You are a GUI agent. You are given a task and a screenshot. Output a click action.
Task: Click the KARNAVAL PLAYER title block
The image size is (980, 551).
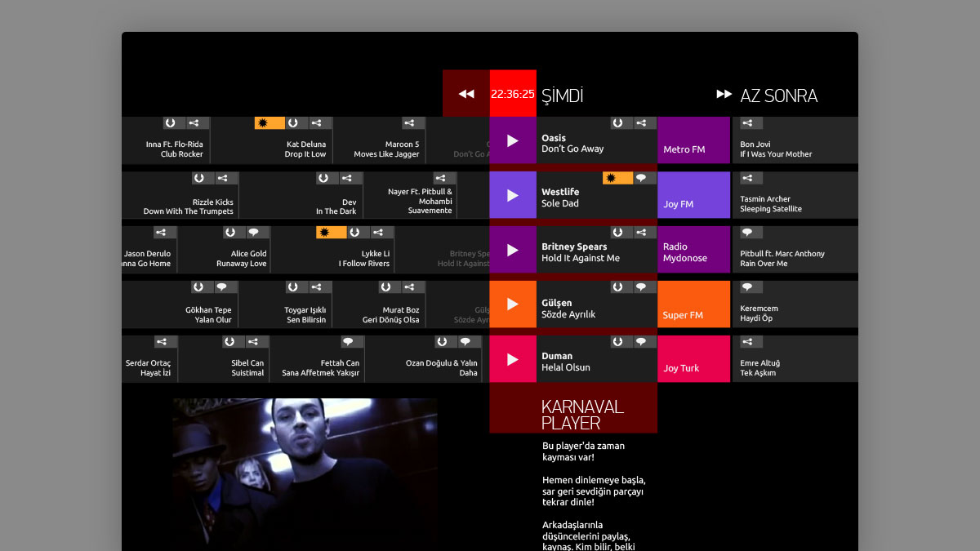(x=573, y=408)
